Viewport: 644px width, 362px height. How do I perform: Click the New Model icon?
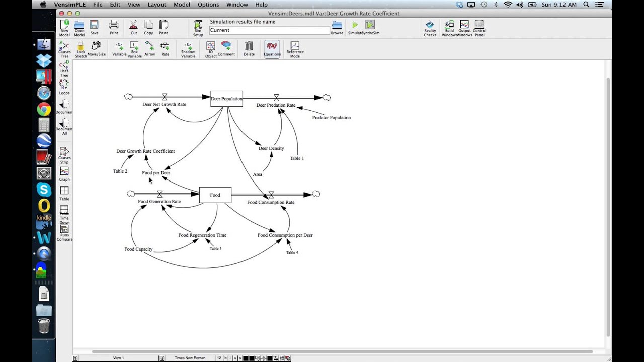click(64, 28)
